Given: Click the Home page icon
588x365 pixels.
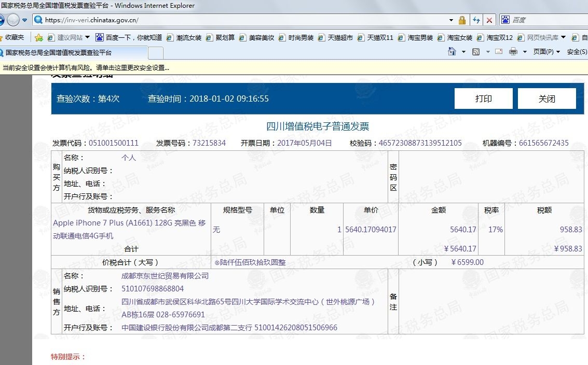Looking at the screenshot, I should coord(452,51).
